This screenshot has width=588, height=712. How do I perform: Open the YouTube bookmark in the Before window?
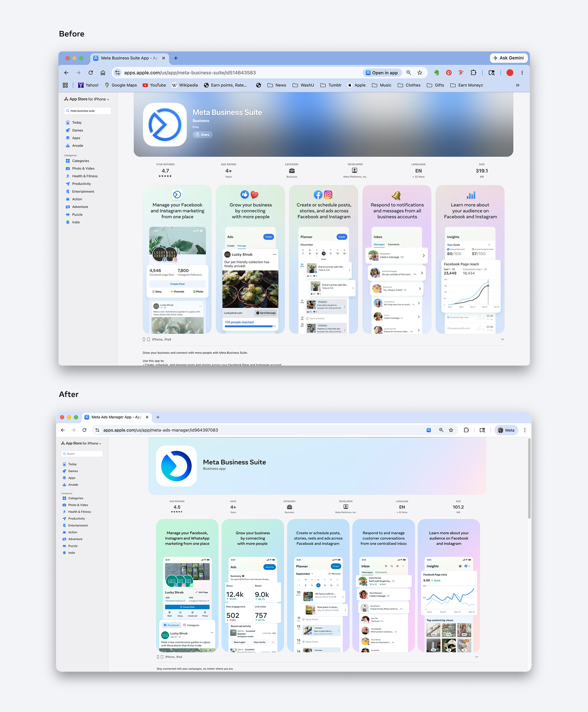(154, 85)
